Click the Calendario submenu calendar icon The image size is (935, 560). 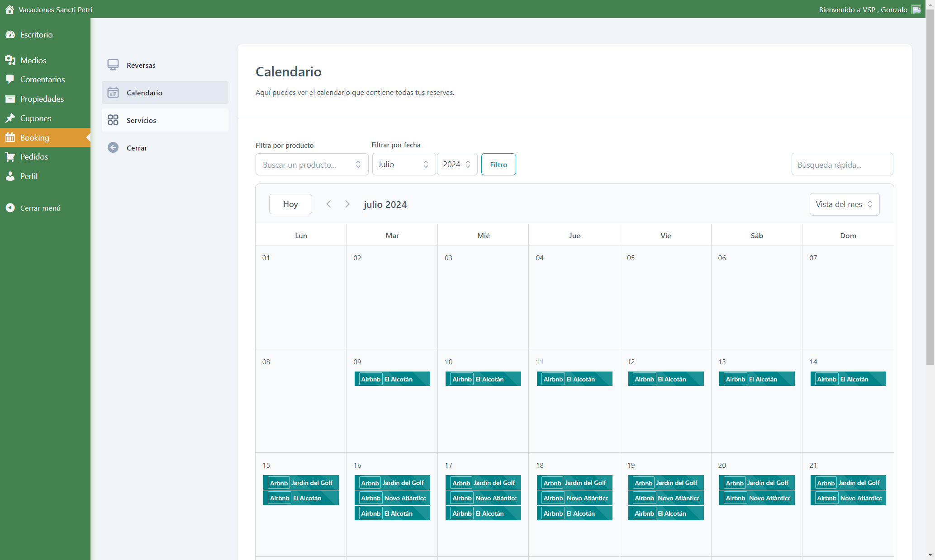[113, 93]
